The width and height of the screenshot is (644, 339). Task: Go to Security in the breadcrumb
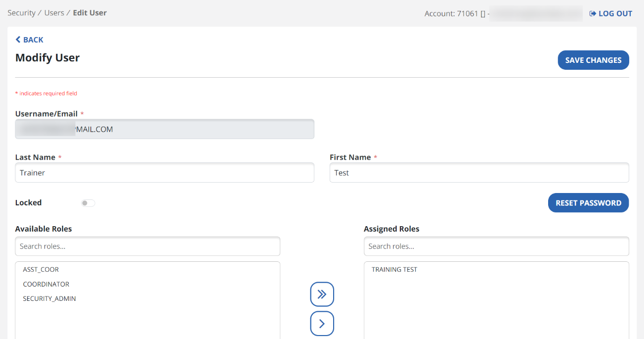[21, 13]
